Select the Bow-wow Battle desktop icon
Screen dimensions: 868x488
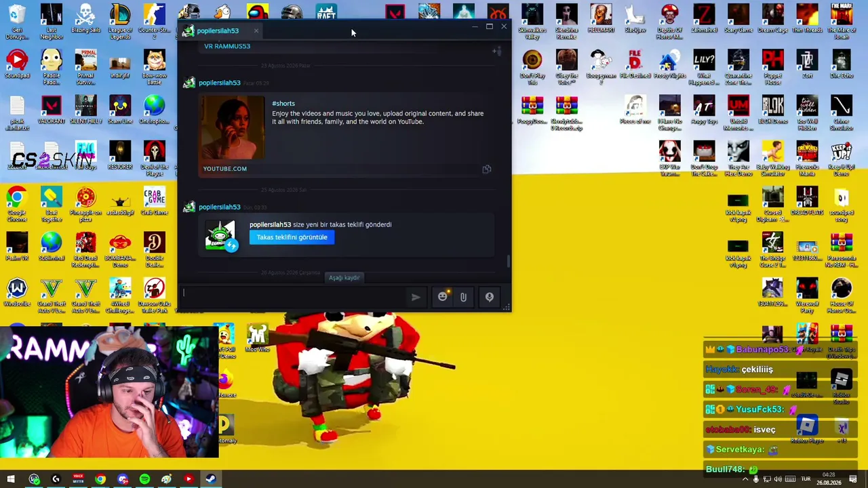(155, 68)
